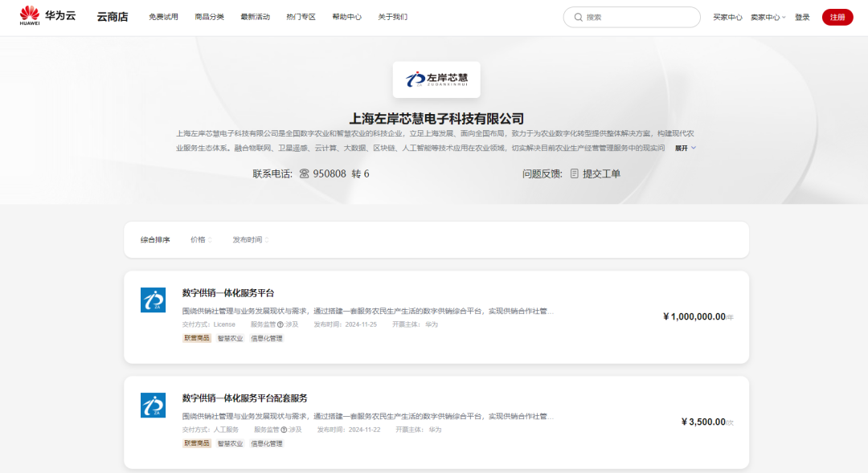Open the 云商店 home link

(113, 17)
